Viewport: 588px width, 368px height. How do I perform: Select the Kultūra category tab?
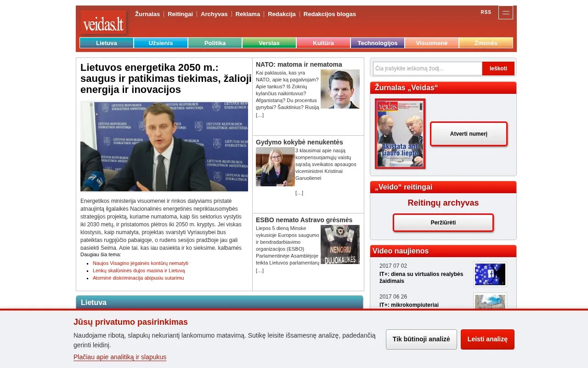(x=323, y=43)
